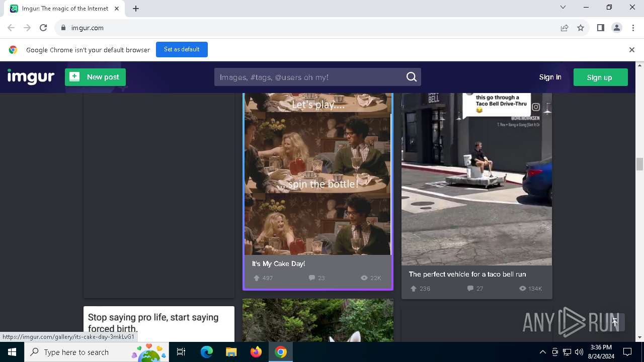644x362 pixels.
Task: Click the 134K views icon
Action: tap(523, 289)
